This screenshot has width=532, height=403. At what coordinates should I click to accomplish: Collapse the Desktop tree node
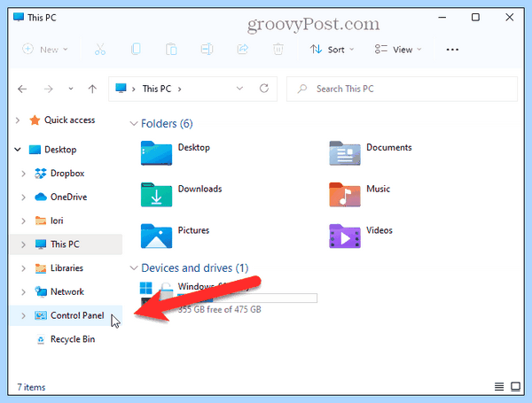[18, 150]
